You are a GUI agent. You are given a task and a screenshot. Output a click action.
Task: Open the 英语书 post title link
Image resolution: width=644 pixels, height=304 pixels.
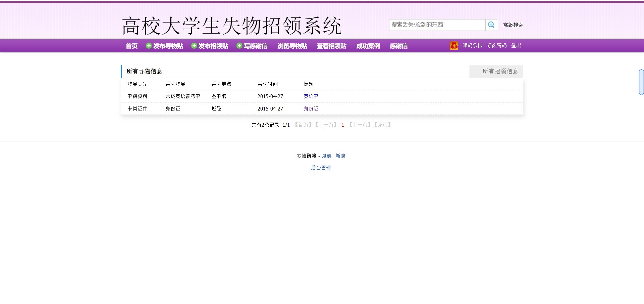311,96
